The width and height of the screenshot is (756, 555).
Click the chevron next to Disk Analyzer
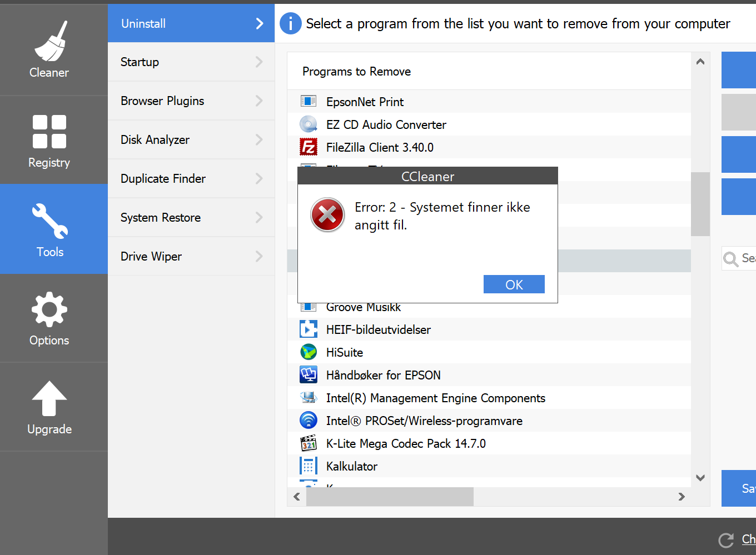point(259,139)
